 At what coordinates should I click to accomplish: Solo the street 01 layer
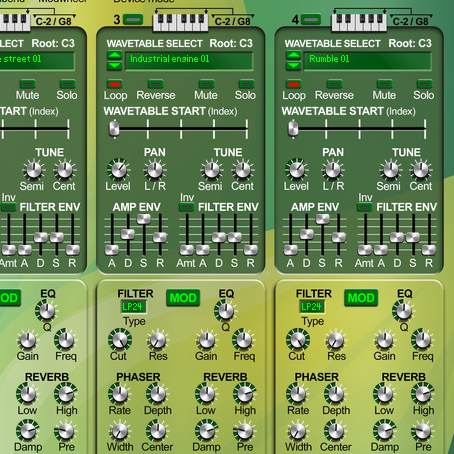[x=68, y=83]
